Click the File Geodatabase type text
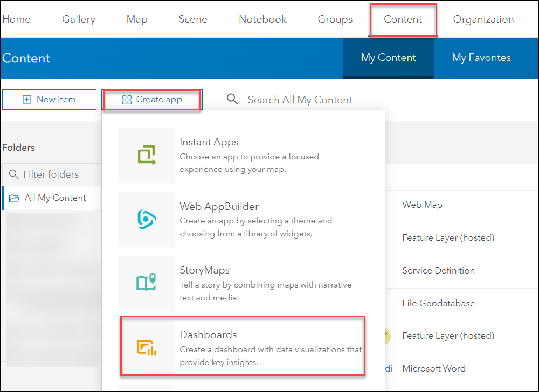539x392 pixels. click(438, 304)
